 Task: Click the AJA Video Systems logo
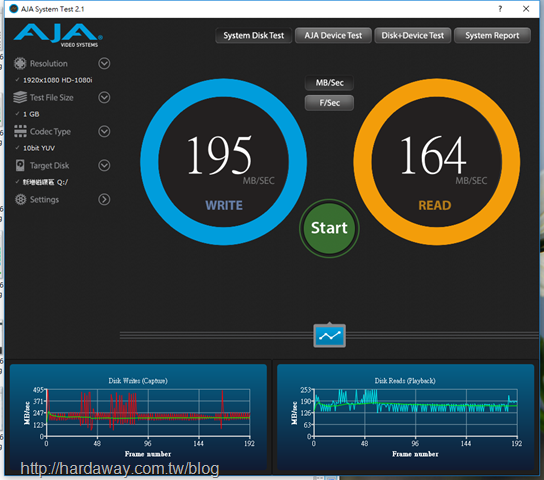click(58, 35)
